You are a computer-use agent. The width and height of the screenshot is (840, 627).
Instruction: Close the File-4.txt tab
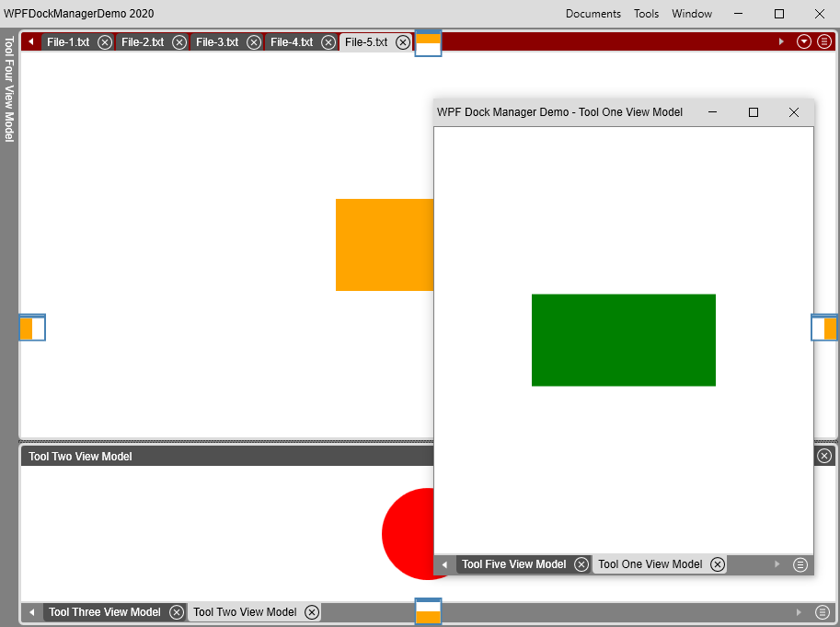coord(328,42)
